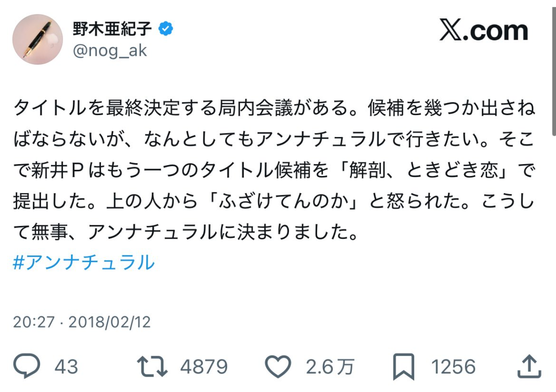Screen dimensions: 556x392
Task: Open the profile name 野木亜紀子
Action: click(112, 29)
